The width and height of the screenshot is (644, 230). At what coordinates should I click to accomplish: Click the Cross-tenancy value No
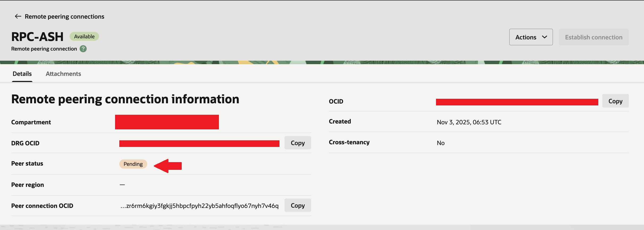tap(440, 143)
